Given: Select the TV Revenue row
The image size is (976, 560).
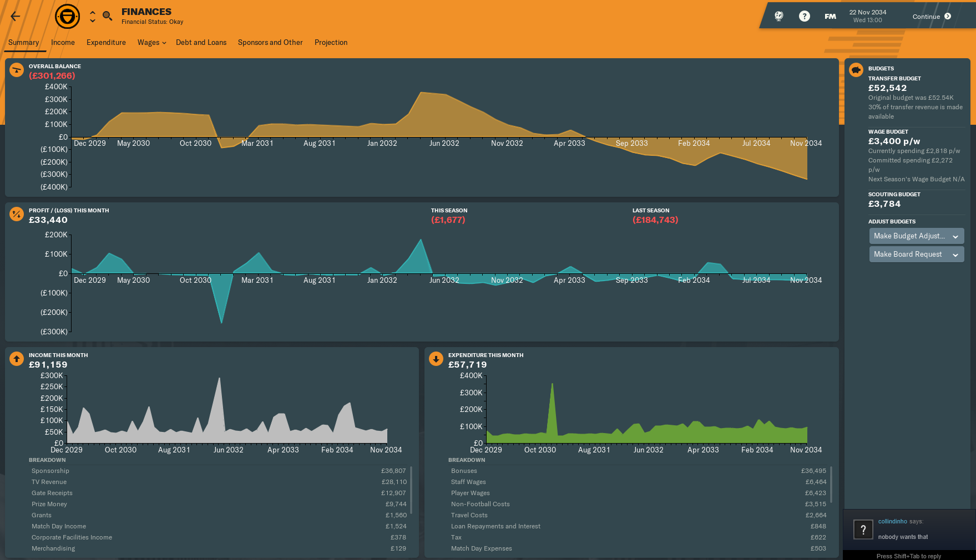Looking at the screenshot, I should click(x=219, y=482).
